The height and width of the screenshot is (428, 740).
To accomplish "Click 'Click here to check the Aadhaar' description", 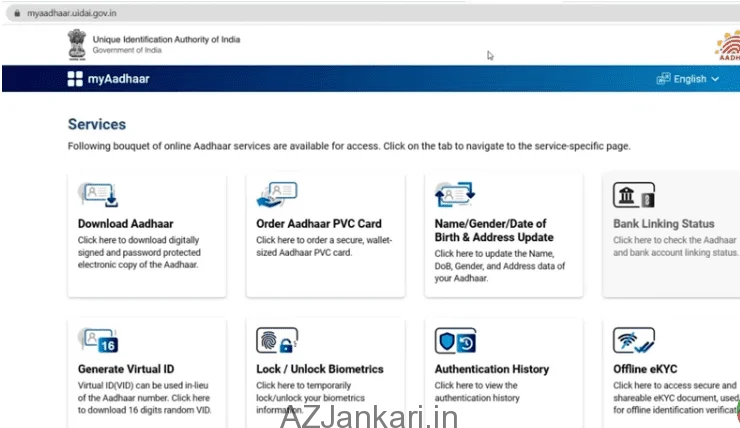I will pyautogui.click(x=676, y=246).
